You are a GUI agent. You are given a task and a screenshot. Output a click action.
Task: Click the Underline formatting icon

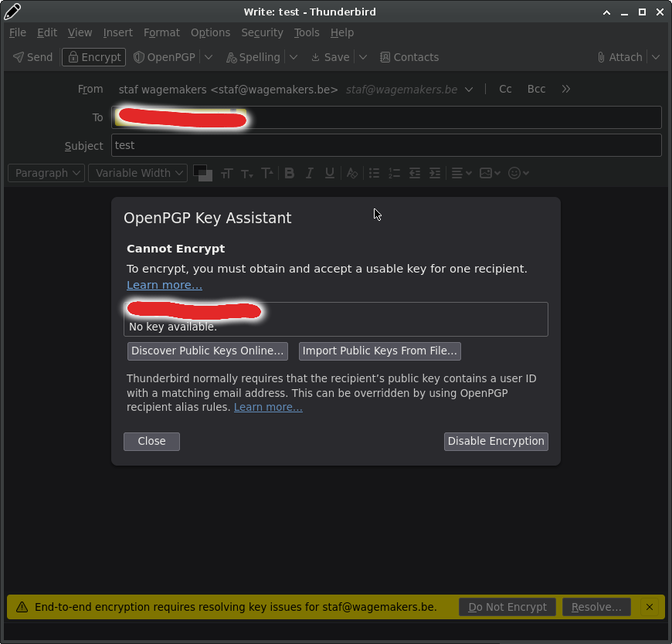pyautogui.click(x=330, y=173)
